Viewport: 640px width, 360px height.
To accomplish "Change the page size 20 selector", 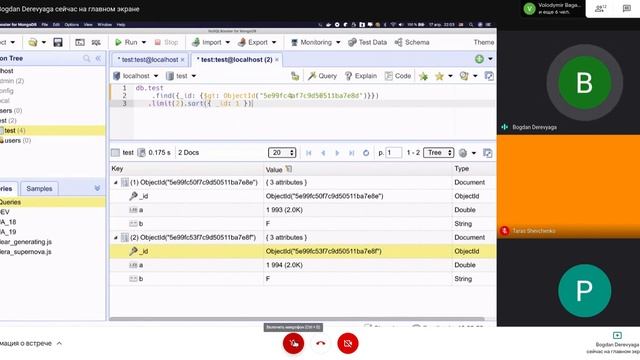I will [282, 152].
